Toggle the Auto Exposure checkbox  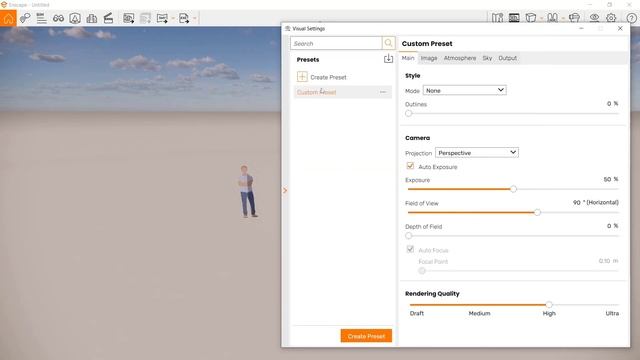(x=410, y=166)
